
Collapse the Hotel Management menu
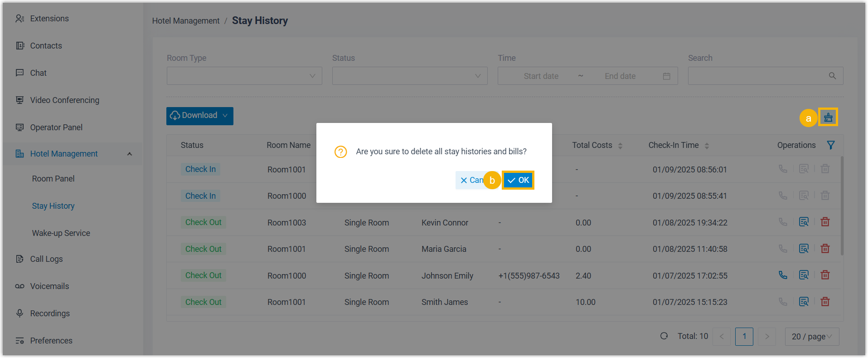click(x=130, y=154)
